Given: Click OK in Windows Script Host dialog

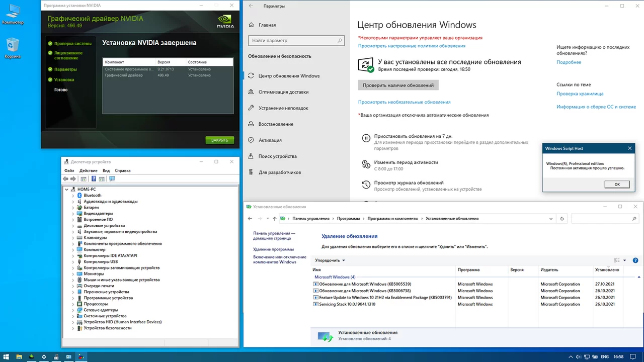Looking at the screenshot, I should pos(617,185).
